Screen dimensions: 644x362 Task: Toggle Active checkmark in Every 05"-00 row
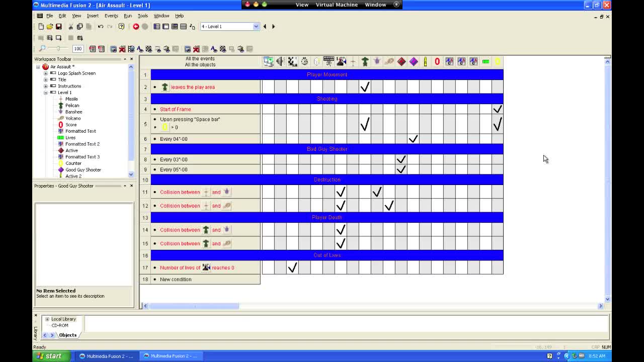[x=401, y=169]
